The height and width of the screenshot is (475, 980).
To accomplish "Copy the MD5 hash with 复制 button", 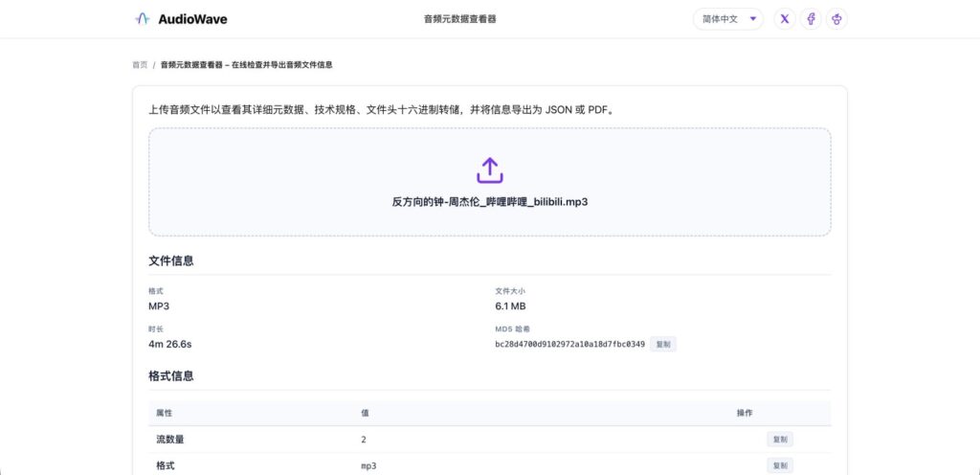I will [x=663, y=344].
